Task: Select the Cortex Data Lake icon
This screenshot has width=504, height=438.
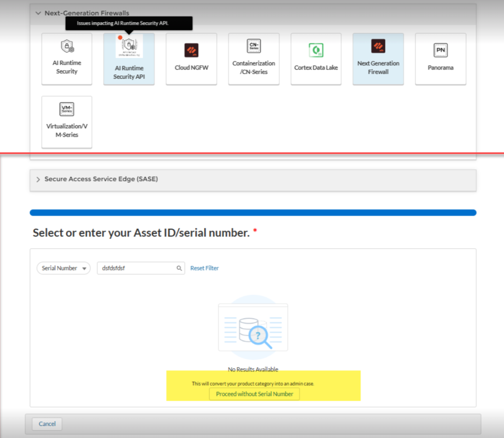Action: pos(316,50)
